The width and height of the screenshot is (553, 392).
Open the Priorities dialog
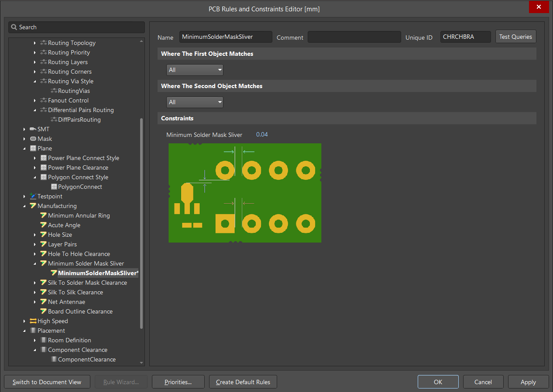178,382
